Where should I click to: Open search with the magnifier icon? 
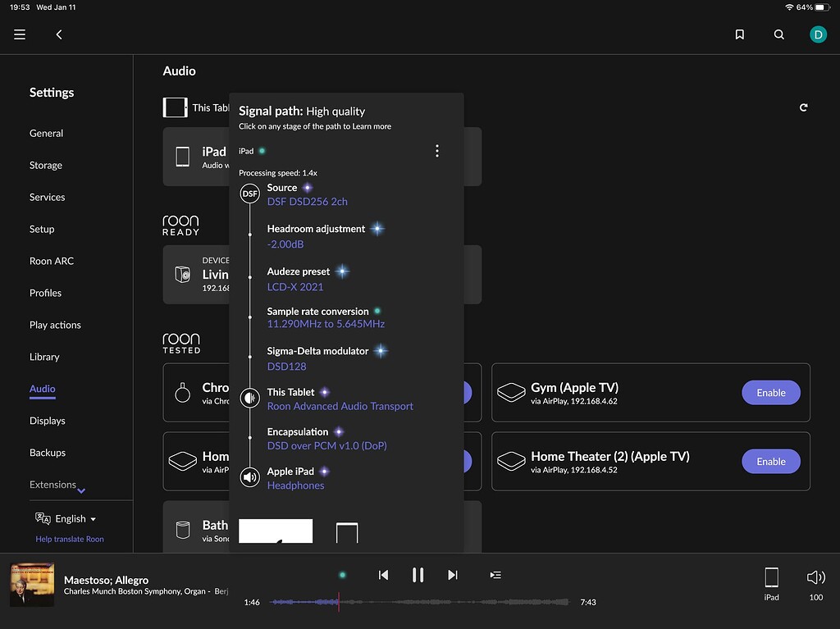coord(778,34)
